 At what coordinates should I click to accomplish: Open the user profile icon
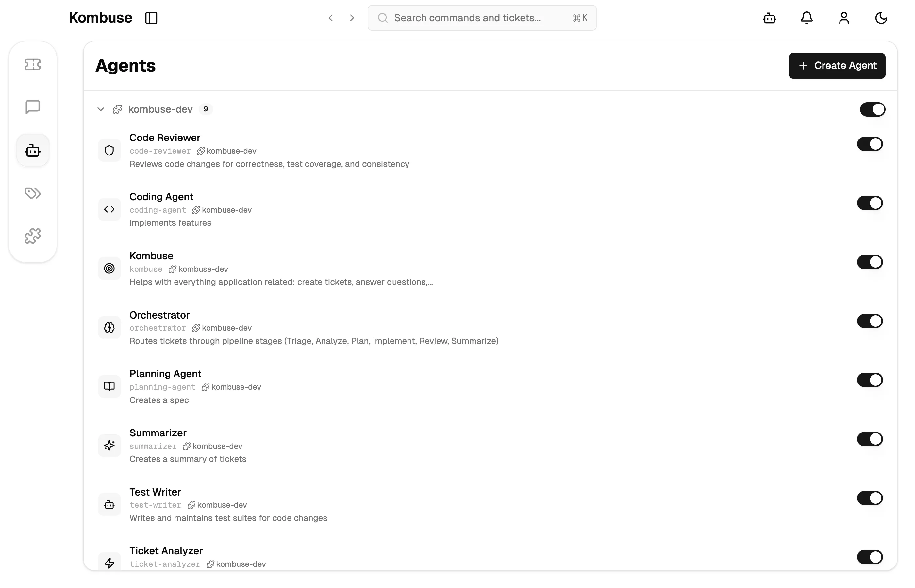pos(844,18)
